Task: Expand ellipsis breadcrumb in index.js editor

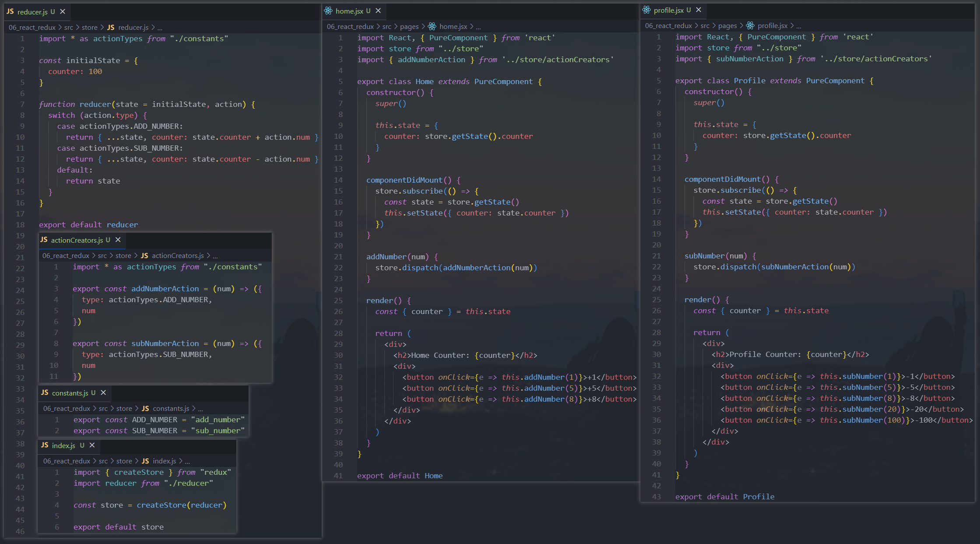Action: pyautogui.click(x=187, y=461)
